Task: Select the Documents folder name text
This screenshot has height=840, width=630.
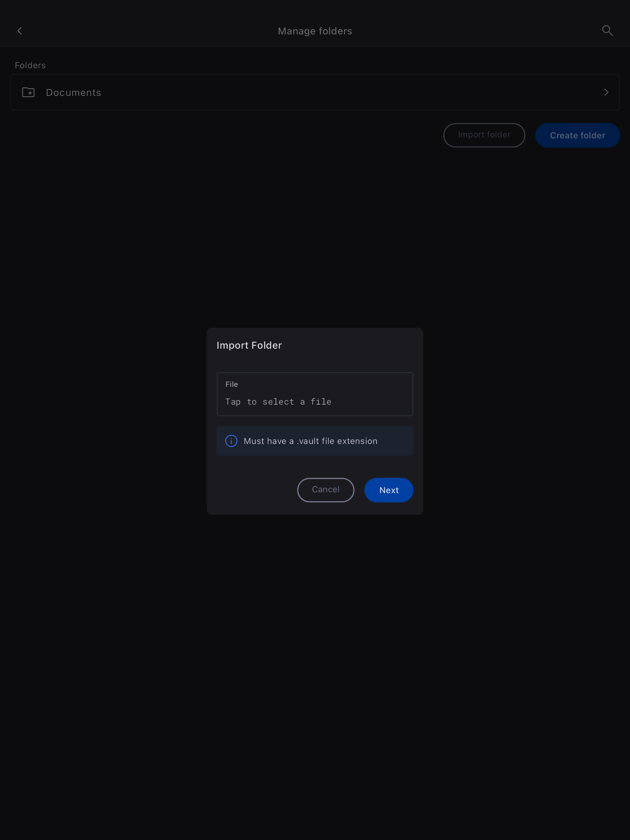Action: click(73, 93)
